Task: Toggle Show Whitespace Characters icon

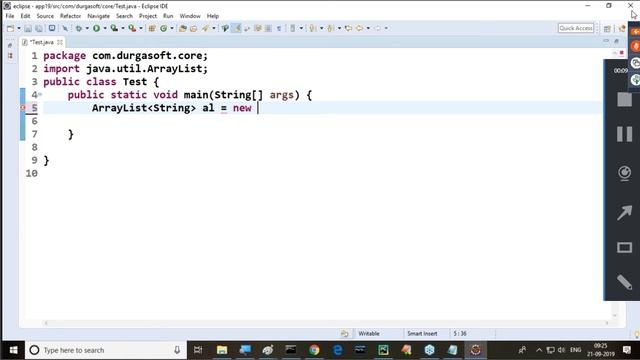Action: pyautogui.click(x=279, y=28)
